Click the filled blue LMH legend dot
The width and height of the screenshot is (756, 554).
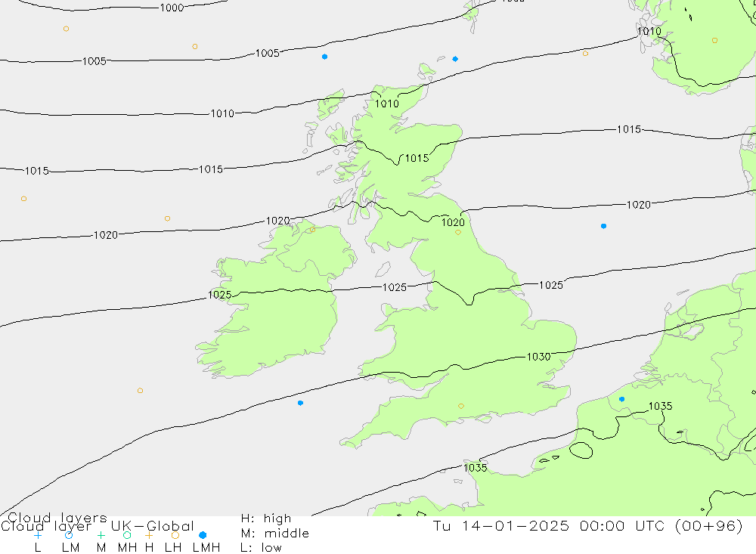point(203,535)
